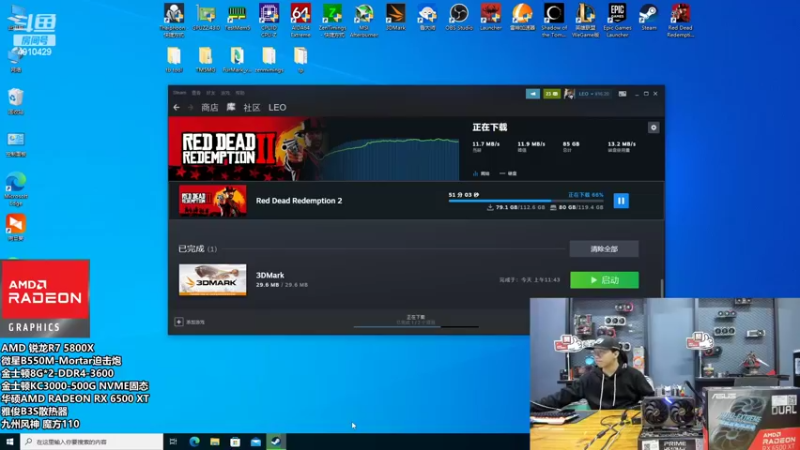
Task: Open the AIDA64 Extreme desktop shortcut
Action: (x=301, y=20)
